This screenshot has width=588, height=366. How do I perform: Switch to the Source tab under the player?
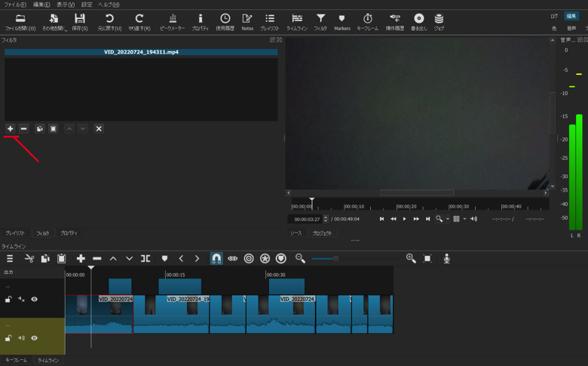[x=296, y=233]
